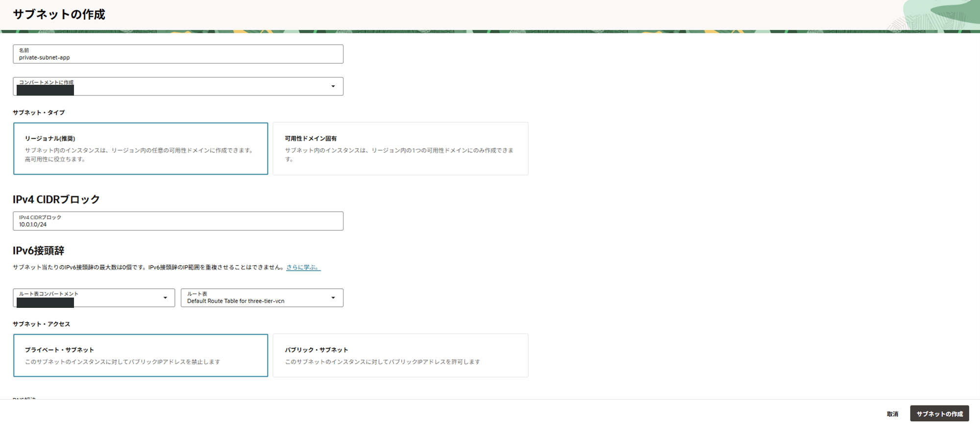Click the サブネット・アクセス label
980x426 pixels.
point(42,324)
